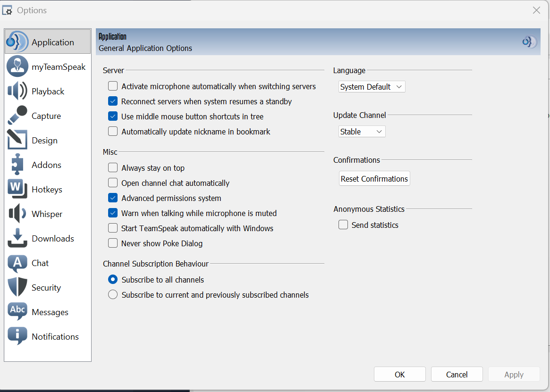Click Reset Confirmations button
This screenshot has width=550, height=392.
click(374, 178)
